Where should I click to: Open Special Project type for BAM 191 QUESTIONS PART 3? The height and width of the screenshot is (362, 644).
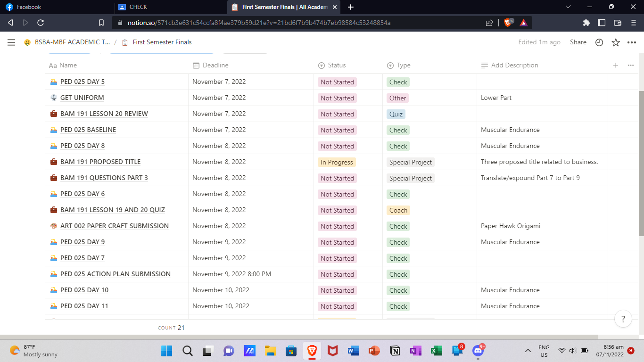[410, 178]
